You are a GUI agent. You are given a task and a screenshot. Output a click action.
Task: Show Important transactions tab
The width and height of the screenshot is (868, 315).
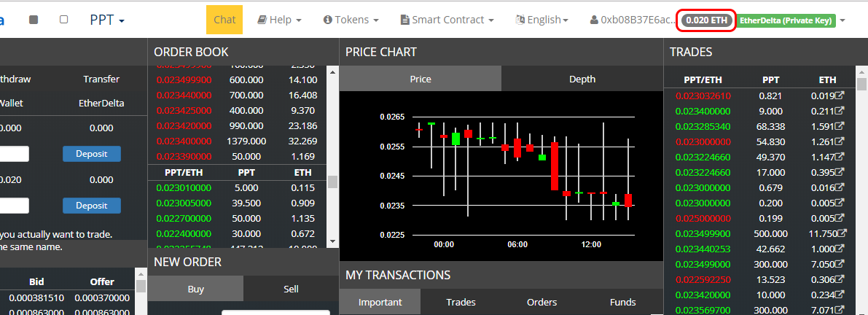380,302
